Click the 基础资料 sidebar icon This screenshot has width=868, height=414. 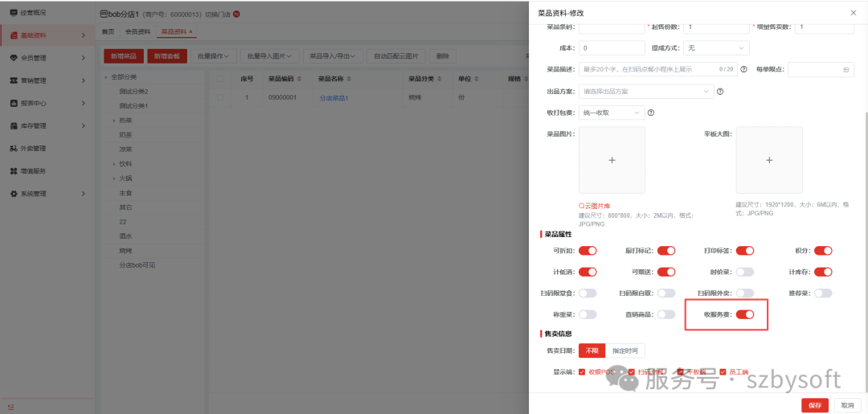point(14,35)
